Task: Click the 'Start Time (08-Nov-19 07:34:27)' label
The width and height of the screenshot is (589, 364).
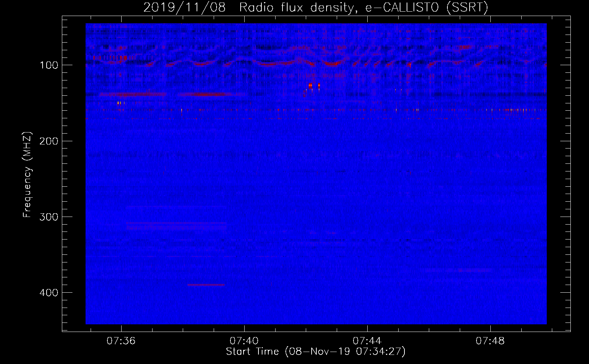Action: [316, 352]
